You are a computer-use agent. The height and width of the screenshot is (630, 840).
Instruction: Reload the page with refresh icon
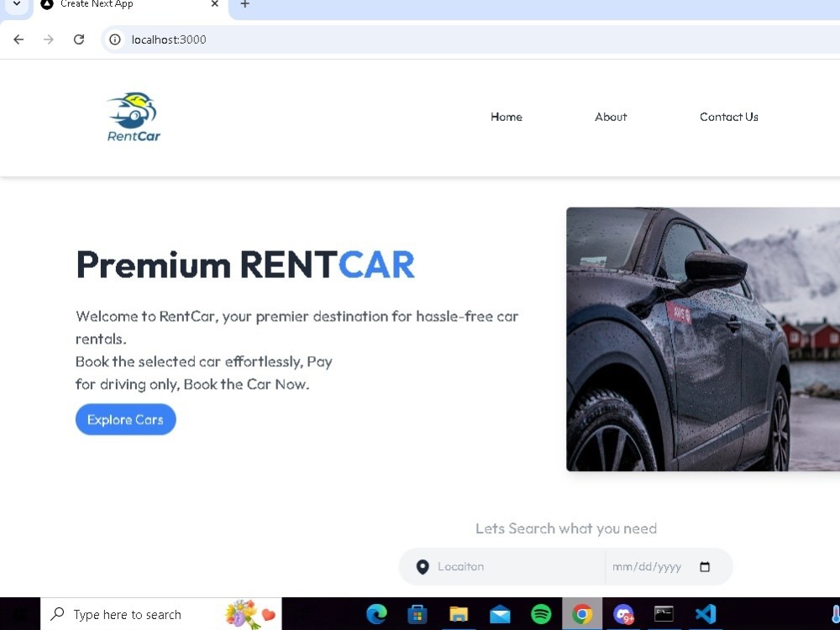(79, 39)
